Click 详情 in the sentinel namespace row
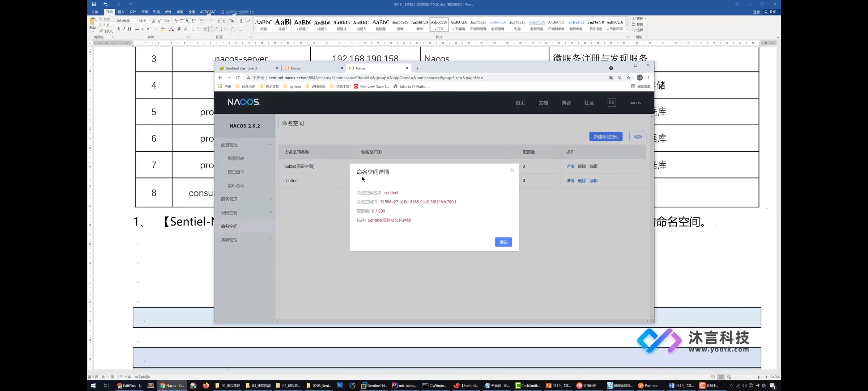Viewport: 868px width, 391px height. point(570,181)
